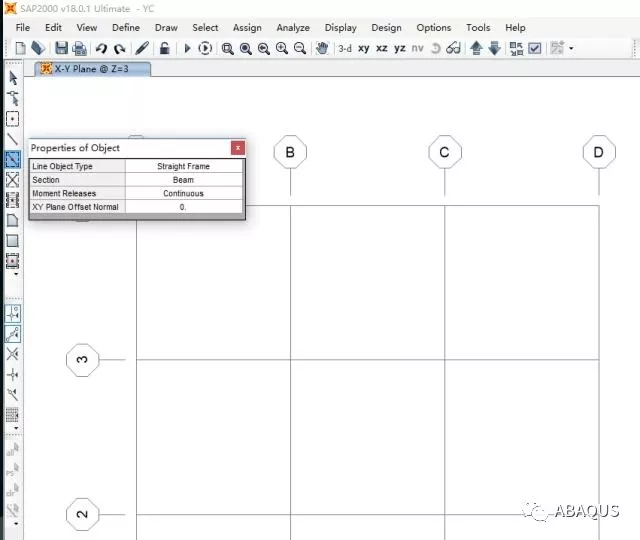Open Set Display Options via the checkmark icon

[x=535, y=49]
